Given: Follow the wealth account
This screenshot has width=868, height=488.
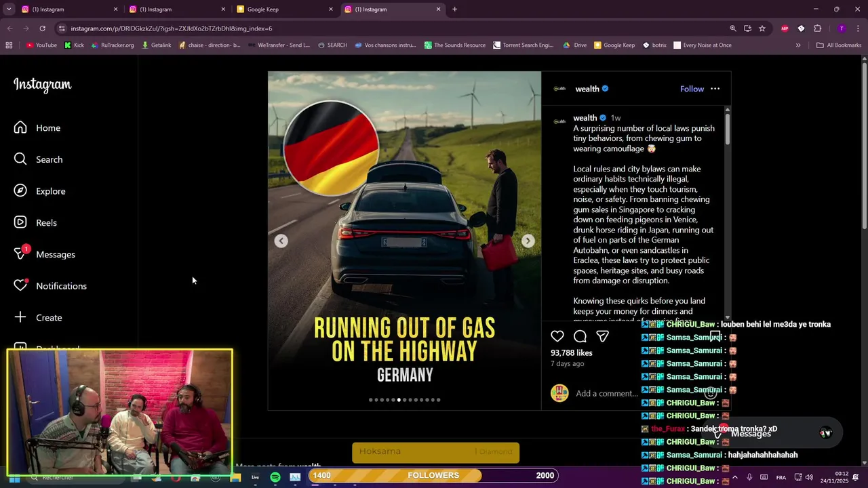Looking at the screenshot, I should pyautogui.click(x=692, y=89).
